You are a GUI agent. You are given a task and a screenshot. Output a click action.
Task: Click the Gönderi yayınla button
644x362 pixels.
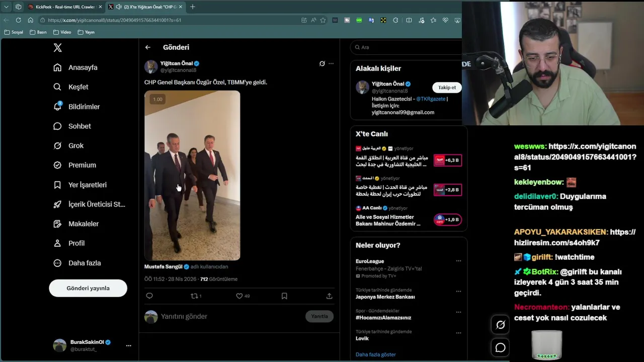[x=88, y=288]
